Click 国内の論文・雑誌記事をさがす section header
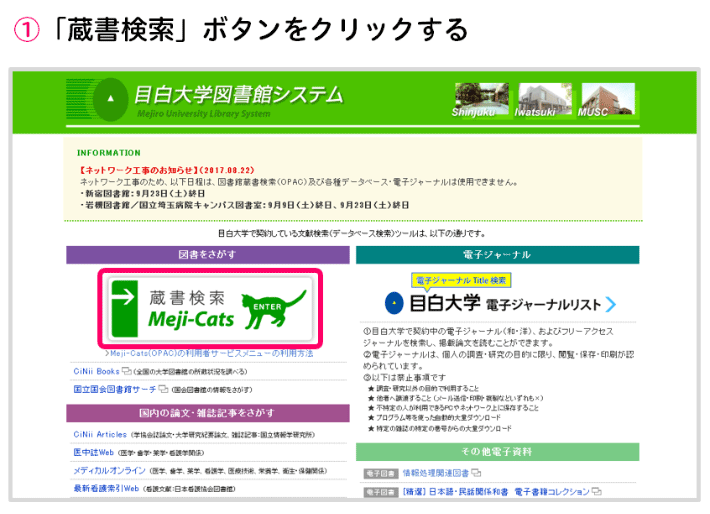 pos(208,413)
